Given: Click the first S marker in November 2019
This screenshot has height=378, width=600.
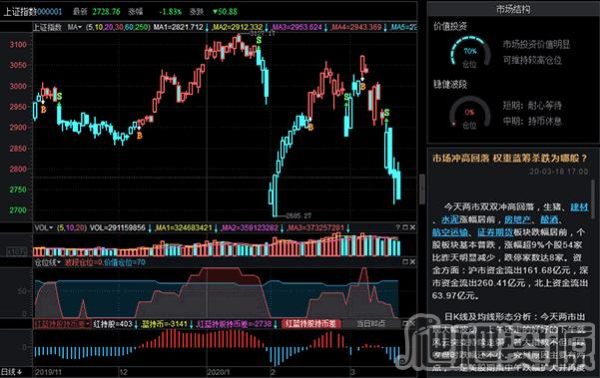Looking at the screenshot, I should [59, 96].
